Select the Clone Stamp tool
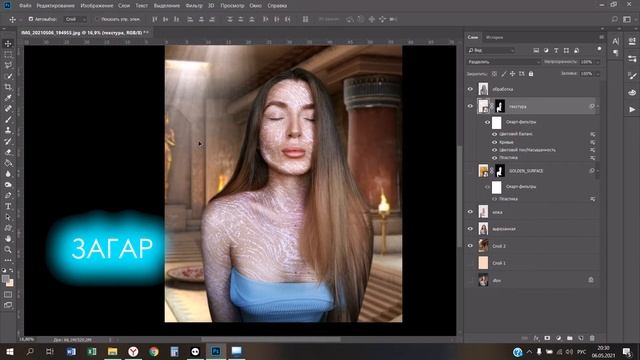Screen dimensions: 640x360 click(8, 130)
